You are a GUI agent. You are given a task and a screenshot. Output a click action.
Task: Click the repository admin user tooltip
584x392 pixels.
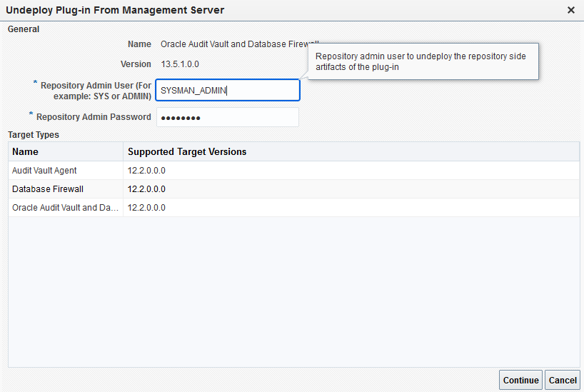pos(423,61)
